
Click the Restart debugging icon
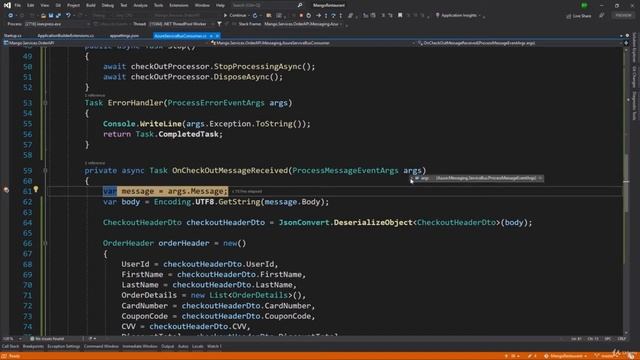tap(309, 16)
